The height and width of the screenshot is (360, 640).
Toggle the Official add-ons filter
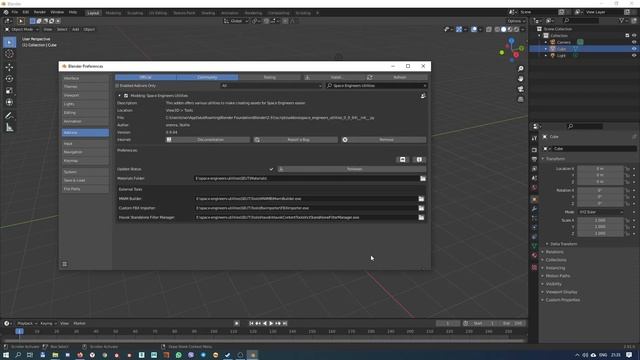pos(146,77)
